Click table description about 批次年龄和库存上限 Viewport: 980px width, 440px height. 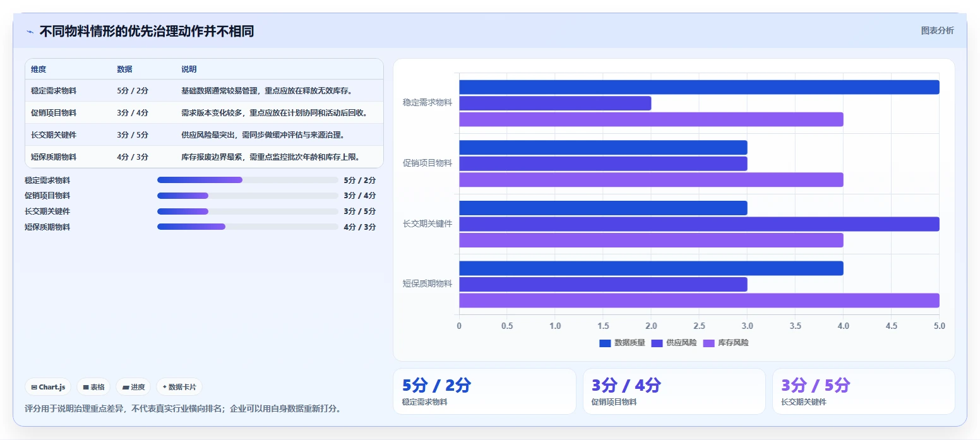pyautogui.click(x=270, y=157)
